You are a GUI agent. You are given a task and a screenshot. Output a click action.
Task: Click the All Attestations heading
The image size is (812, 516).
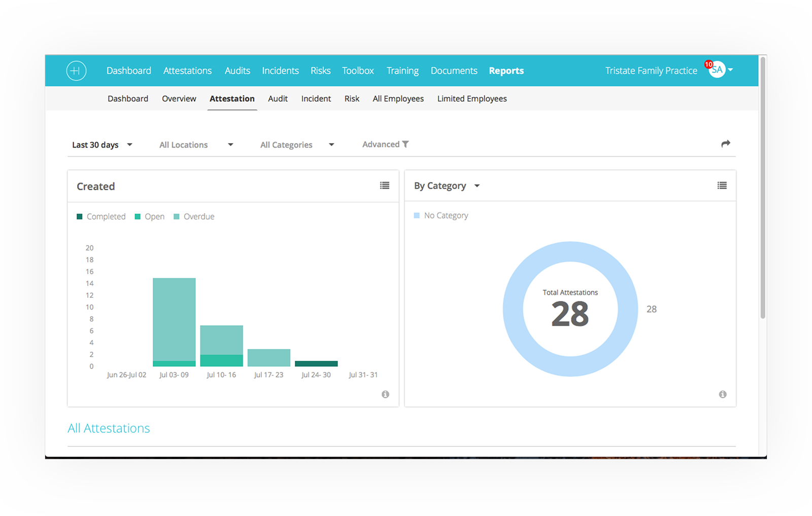(109, 428)
